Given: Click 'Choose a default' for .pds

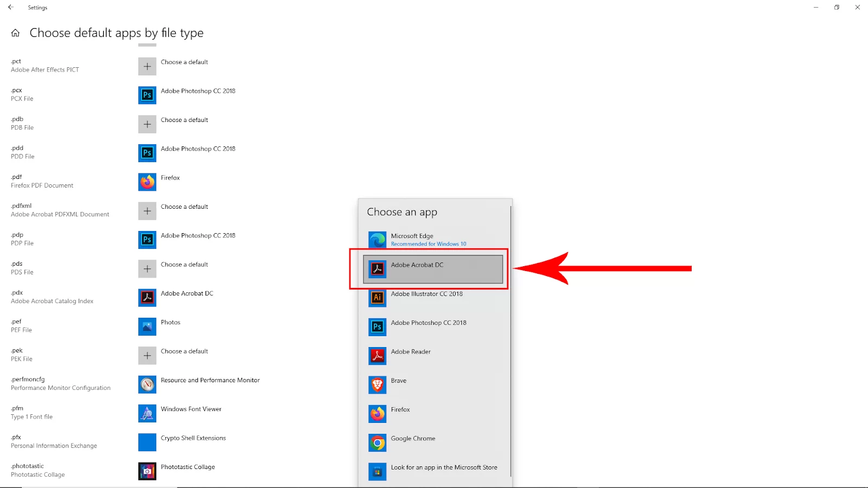Looking at the screenshot, I should tap(184, 265).
